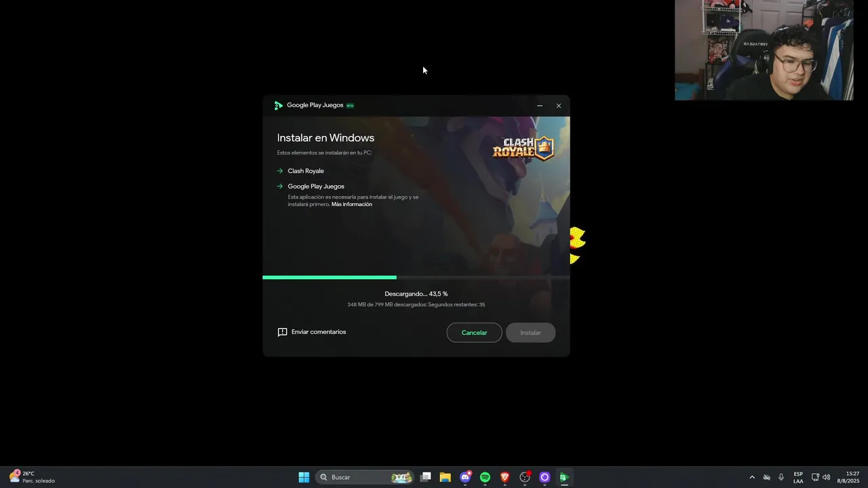Minimize the Google Play Juegos window
Viewport: 868px width, 488px height.
click(540, 106)
